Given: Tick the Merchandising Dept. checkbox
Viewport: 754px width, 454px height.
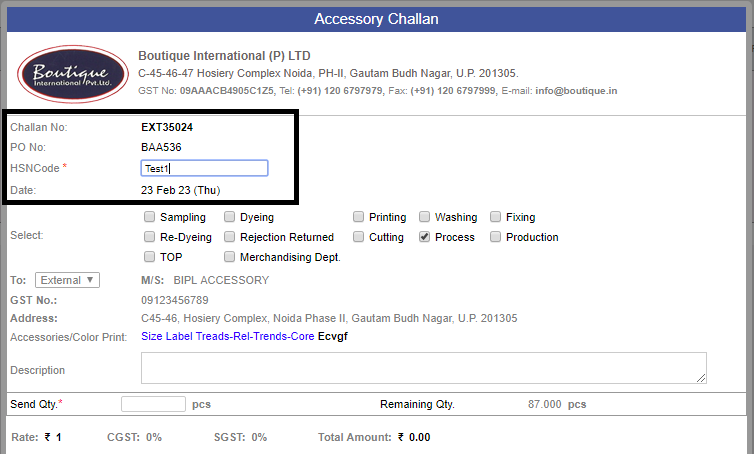Looking at the screenshot, I should pyautogui.click(x=229, y=256).
